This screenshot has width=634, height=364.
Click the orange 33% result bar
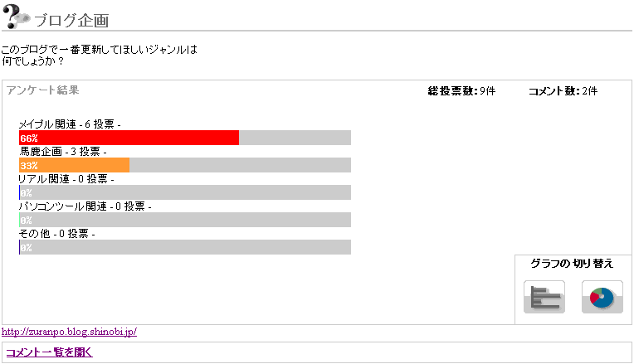pyautogui.click(x=74, y=165)
